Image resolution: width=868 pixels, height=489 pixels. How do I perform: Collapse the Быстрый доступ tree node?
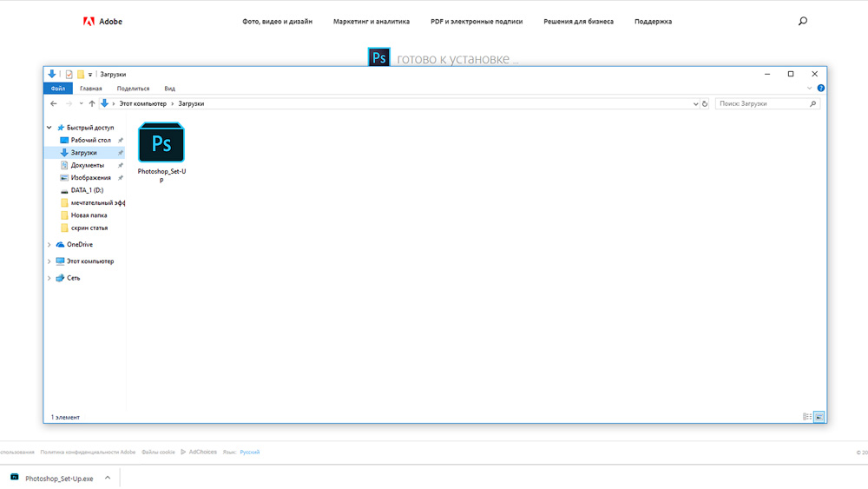click(x=49, y=128)
